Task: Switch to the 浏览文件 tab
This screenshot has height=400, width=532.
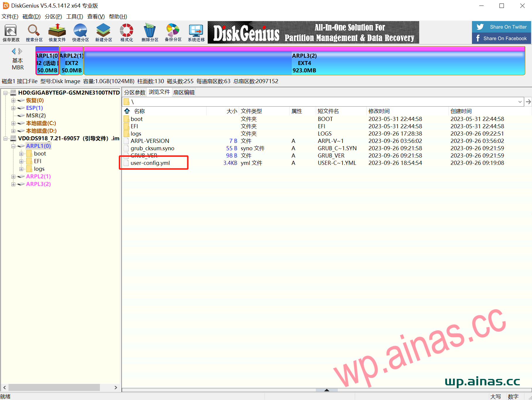Action: [159, 92]
